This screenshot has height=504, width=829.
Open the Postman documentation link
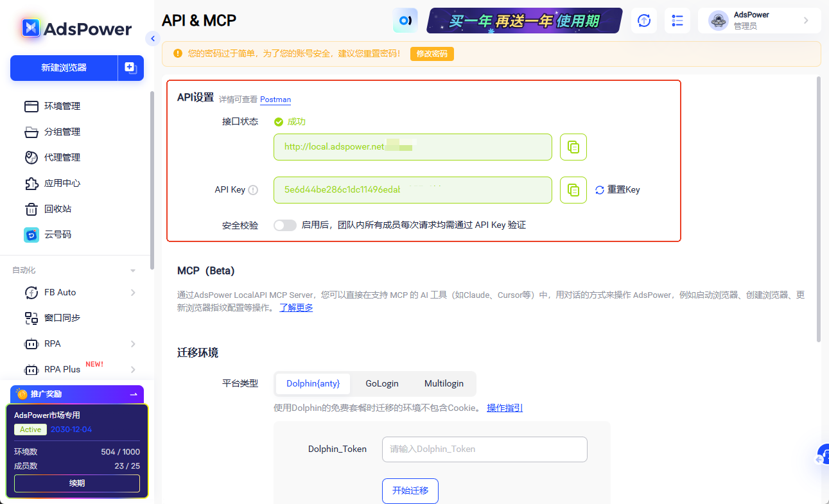point(275,100)
